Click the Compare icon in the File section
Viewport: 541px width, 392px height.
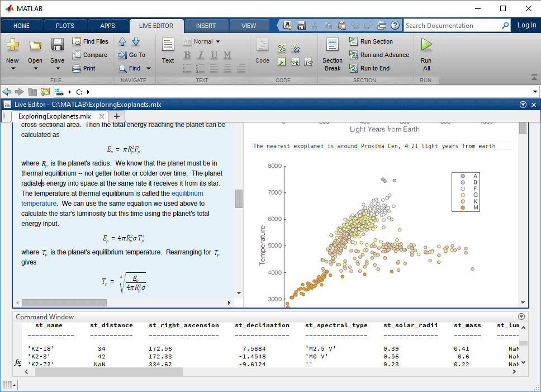(x=90, y=55)
